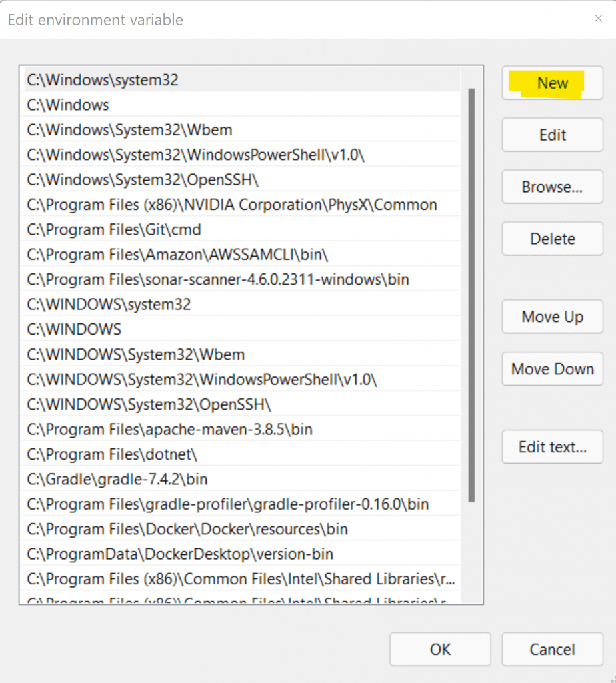Select the NVIDIA PhysX Common path
Screen dimensions: 616x683
[x=231, y=205]
